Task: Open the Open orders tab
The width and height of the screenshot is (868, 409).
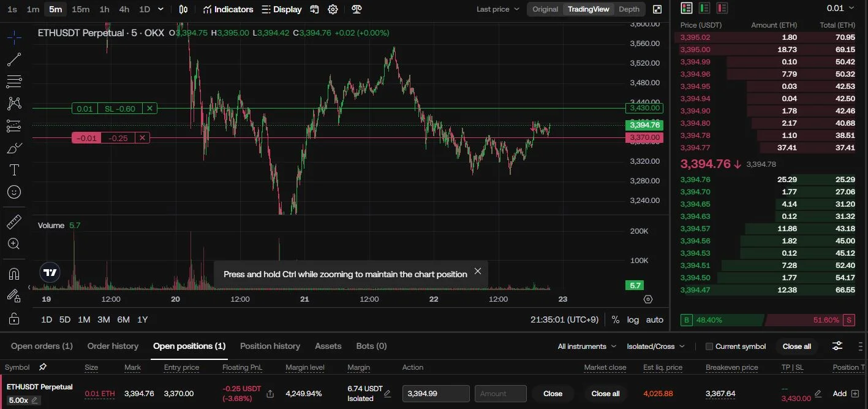Action: click(42, 346)
